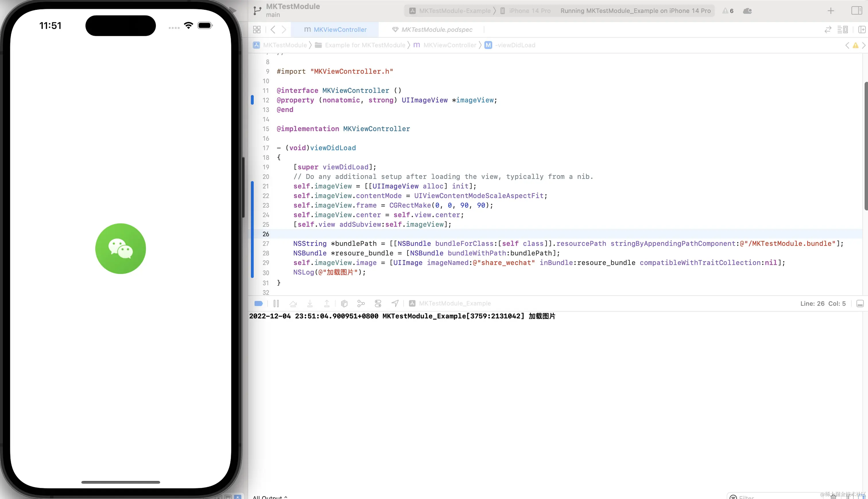Click the Step Over button

293,304
